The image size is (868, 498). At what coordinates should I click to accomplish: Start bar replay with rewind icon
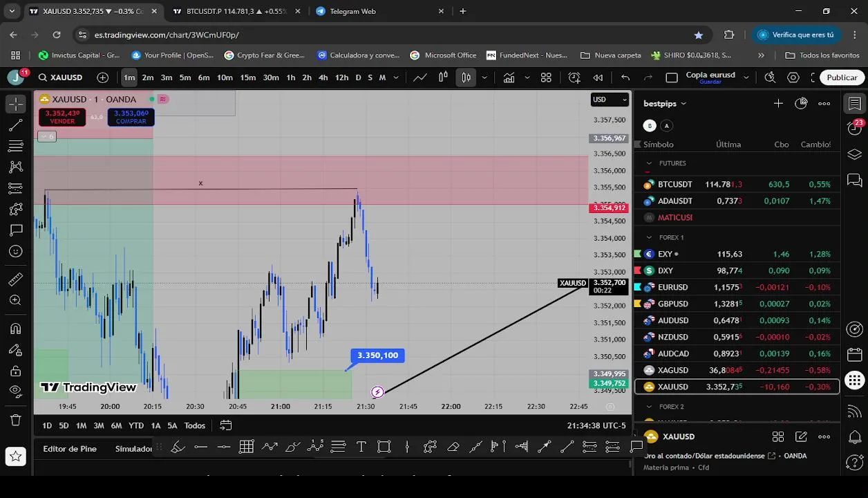[598, 77]
